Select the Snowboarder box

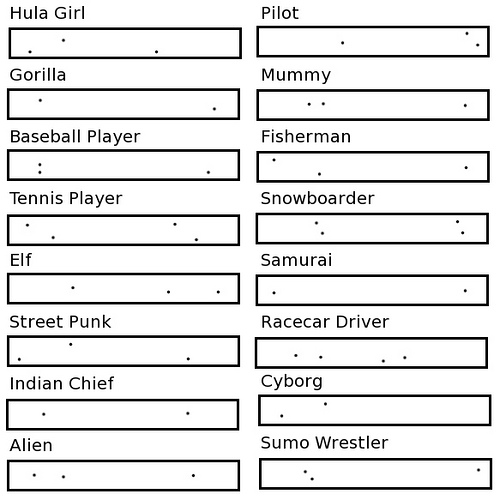pyautogui.click(x=372, y=229)
